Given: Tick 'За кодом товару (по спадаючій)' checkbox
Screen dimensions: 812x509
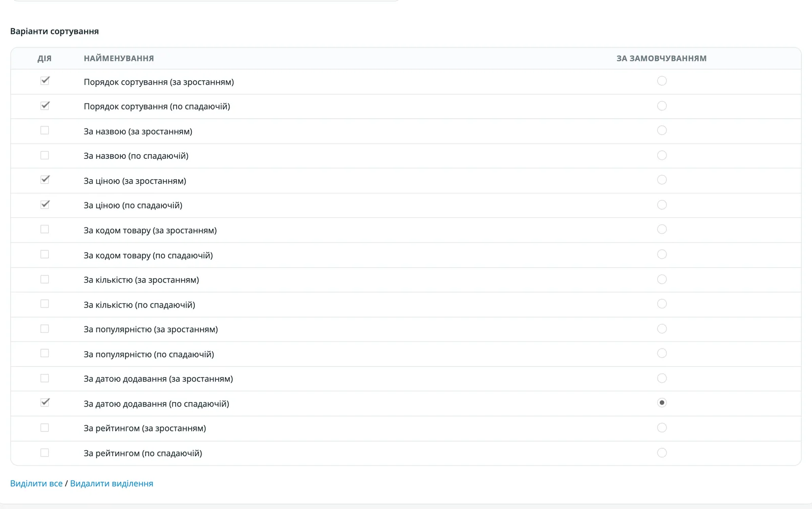Looking at the screenshot, I should (45, 254).
